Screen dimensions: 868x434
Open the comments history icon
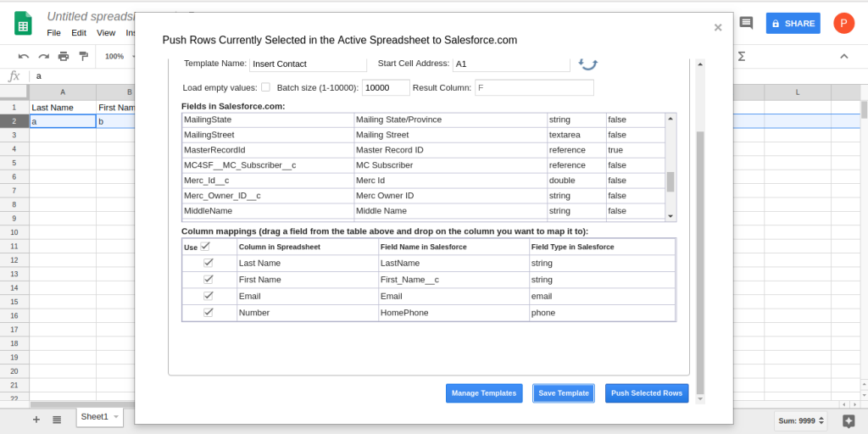(747, 23)
